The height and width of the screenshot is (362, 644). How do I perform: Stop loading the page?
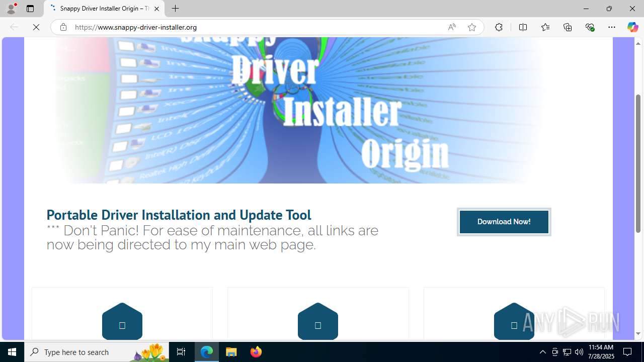pos(36,27)
